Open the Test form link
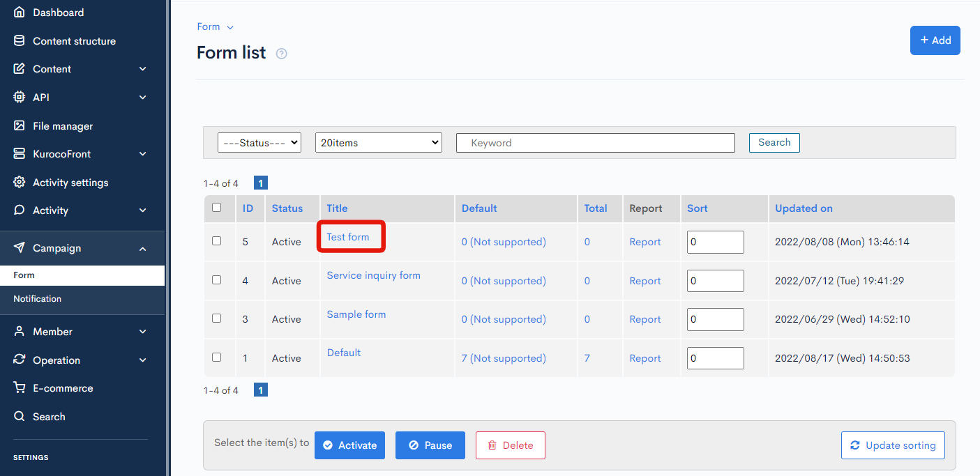980x476 pixels. pyautogui.click(x=348, y=237)
